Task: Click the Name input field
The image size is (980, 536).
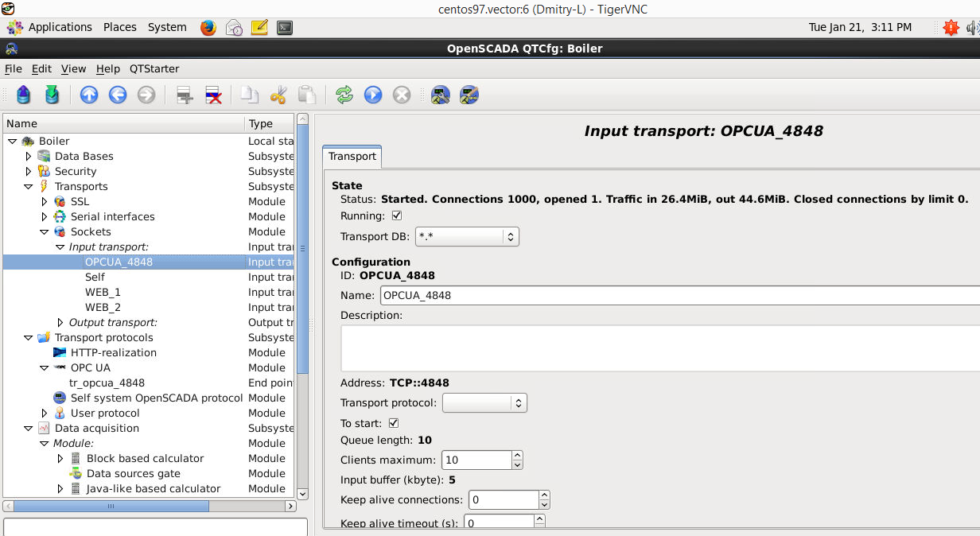Action: coord(676,295)
